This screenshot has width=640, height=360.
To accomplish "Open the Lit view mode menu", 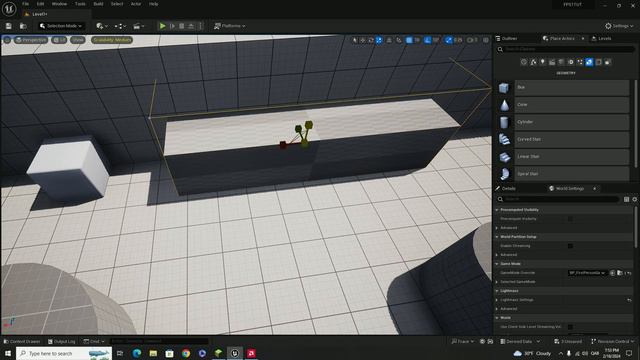I will [60, 40].
